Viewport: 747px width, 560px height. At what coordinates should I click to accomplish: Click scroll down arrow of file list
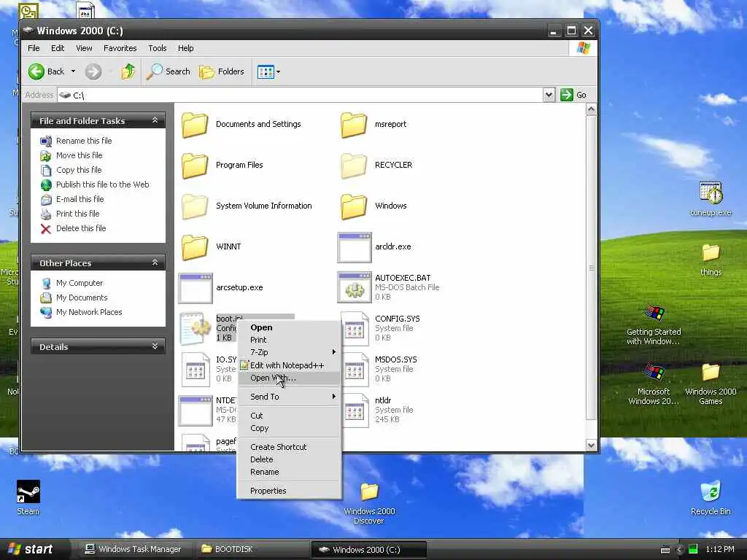tap(591, 446)
